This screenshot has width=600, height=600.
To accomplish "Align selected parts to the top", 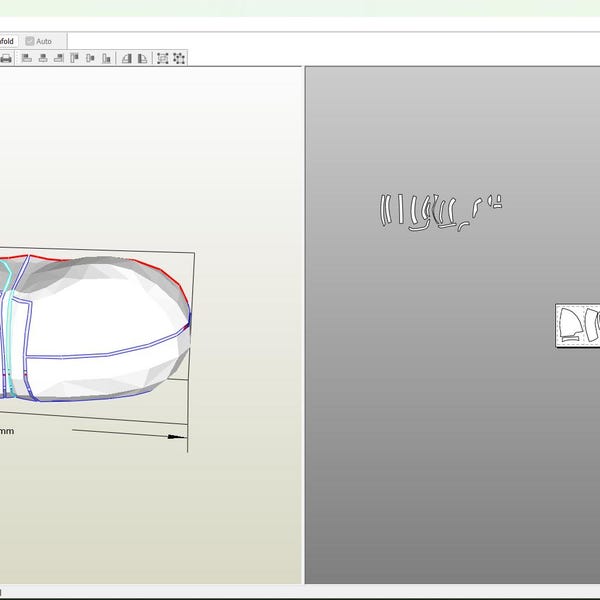I will [75, 58].
